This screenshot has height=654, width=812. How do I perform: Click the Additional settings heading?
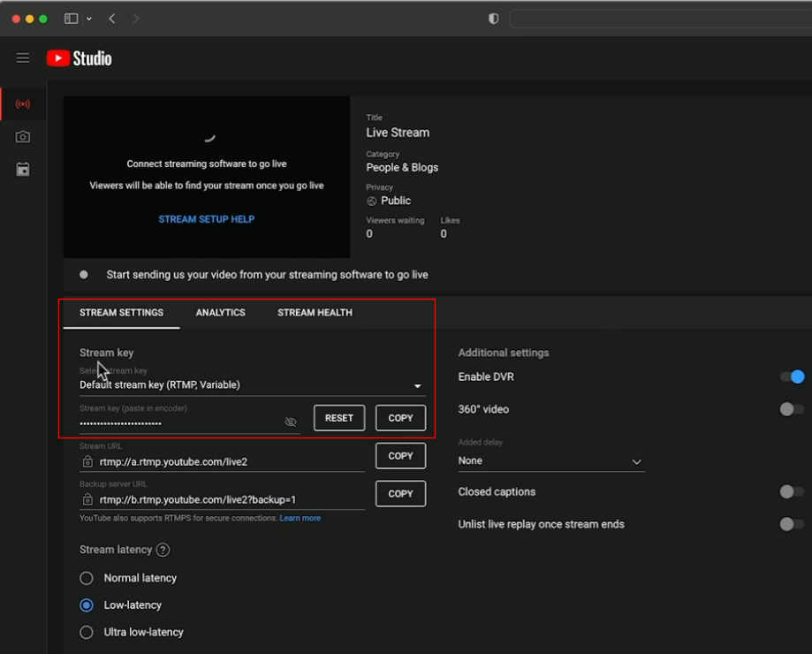click(504, 353)
